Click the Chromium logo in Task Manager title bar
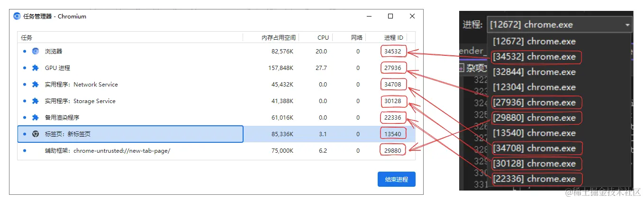 [17, 16]
